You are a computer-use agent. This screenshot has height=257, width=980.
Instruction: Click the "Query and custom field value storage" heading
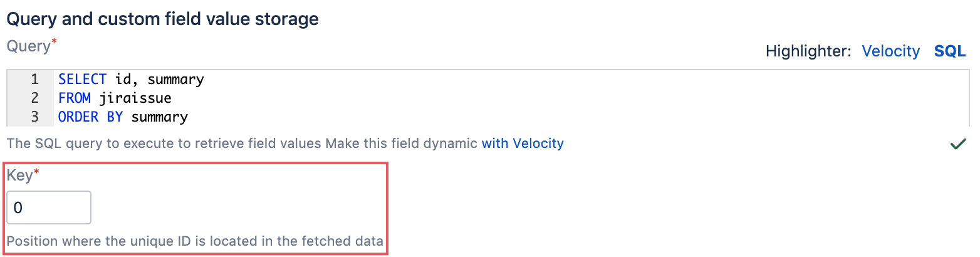[162, 19]
